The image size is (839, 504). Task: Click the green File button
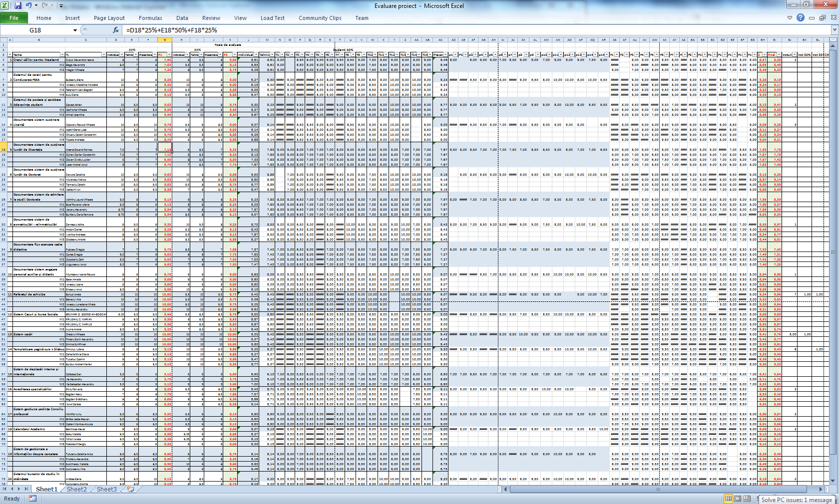click(14, 18)
